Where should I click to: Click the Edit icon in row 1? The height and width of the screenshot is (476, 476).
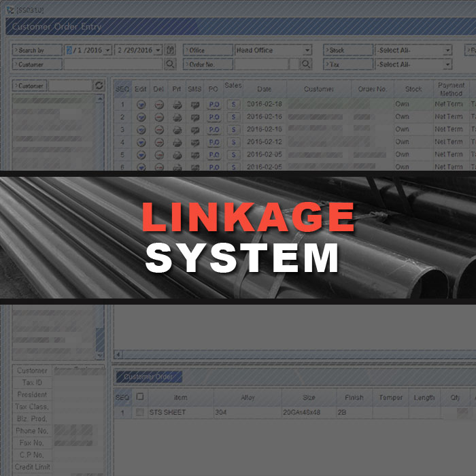coord(141,105)
